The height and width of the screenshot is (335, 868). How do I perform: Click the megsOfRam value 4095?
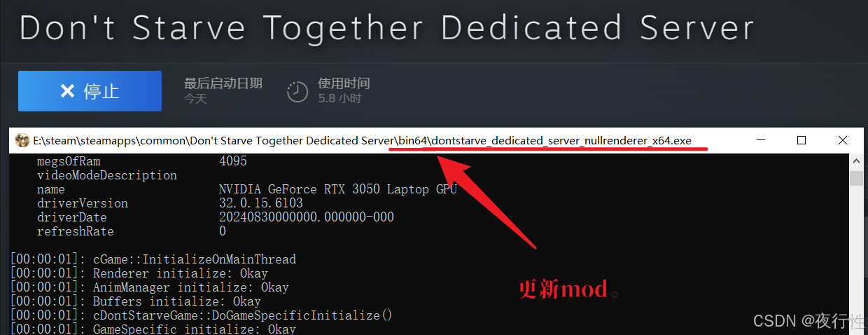pos(232,161)
